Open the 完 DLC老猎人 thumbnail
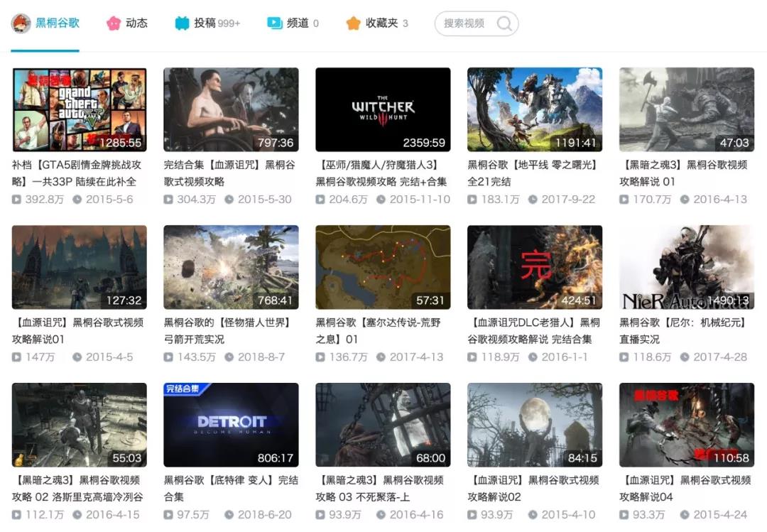This screenshot has width=767, height=532. click(535, 267)
